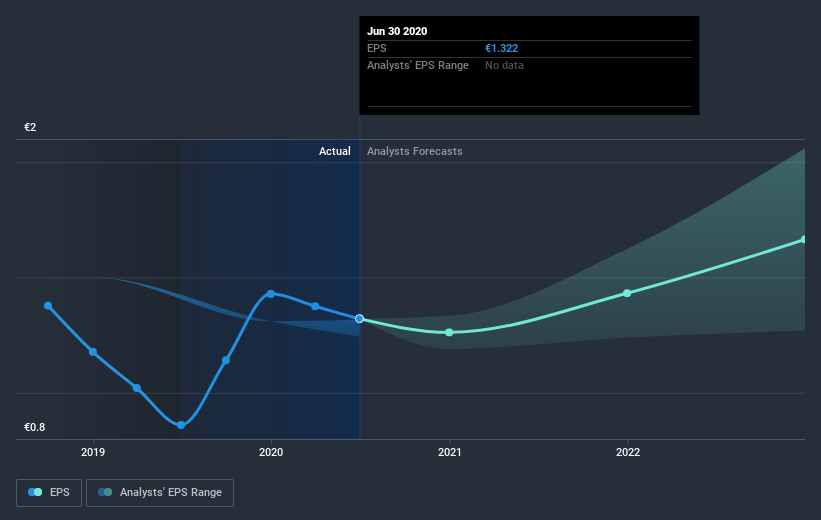Click the Analysts' EPS Range color icon
Screen dimensions: 821x520
tap(105, 492)
